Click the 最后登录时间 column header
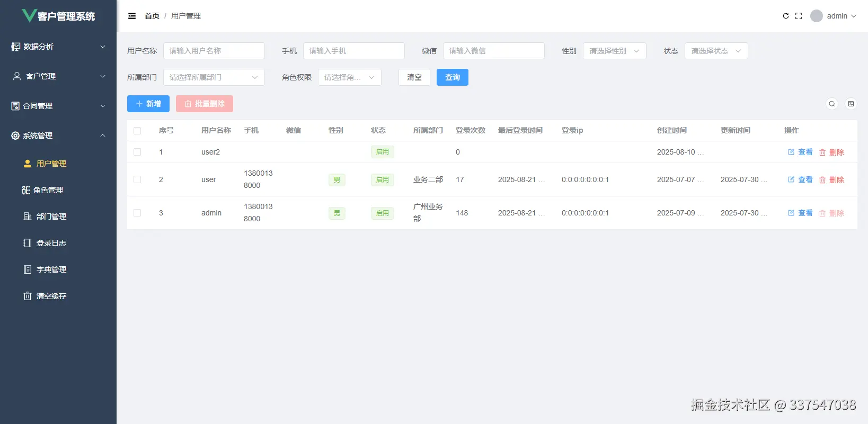 520,130
